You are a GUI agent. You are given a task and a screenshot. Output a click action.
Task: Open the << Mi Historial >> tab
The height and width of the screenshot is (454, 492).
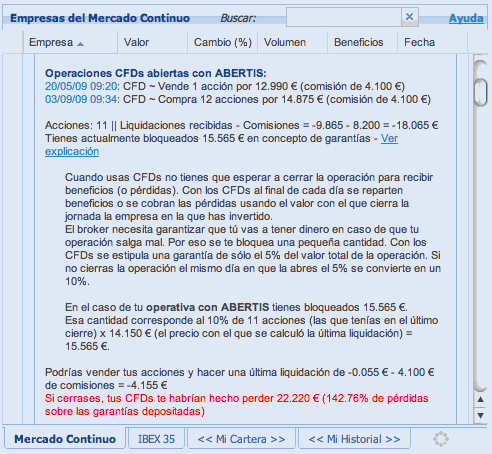tap(354, 439)
